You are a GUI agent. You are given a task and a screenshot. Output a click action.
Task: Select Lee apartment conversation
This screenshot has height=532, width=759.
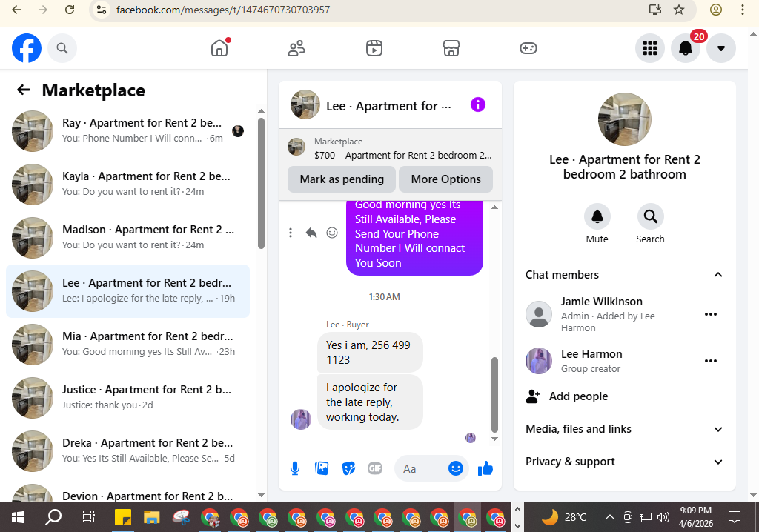(x=127, y=291)
